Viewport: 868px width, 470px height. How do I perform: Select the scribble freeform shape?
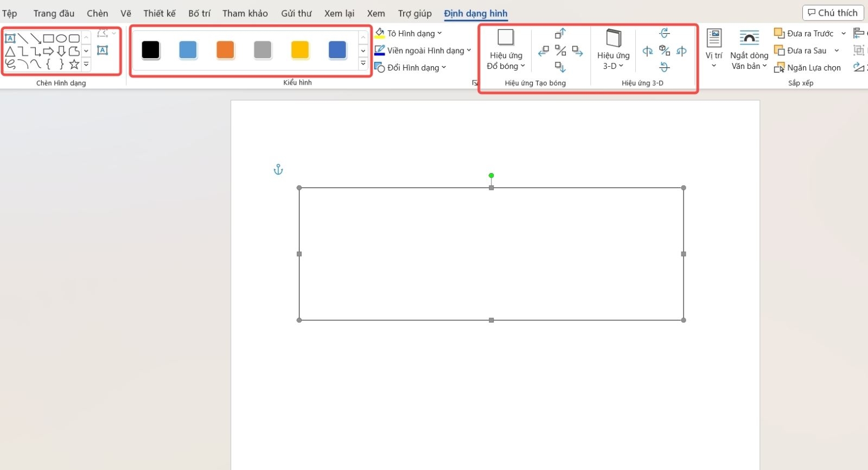(x=10, y=65)
